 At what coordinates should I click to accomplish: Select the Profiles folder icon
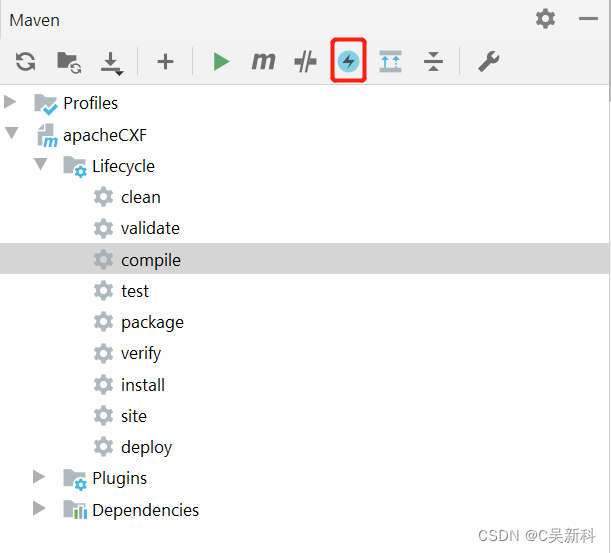46,104
